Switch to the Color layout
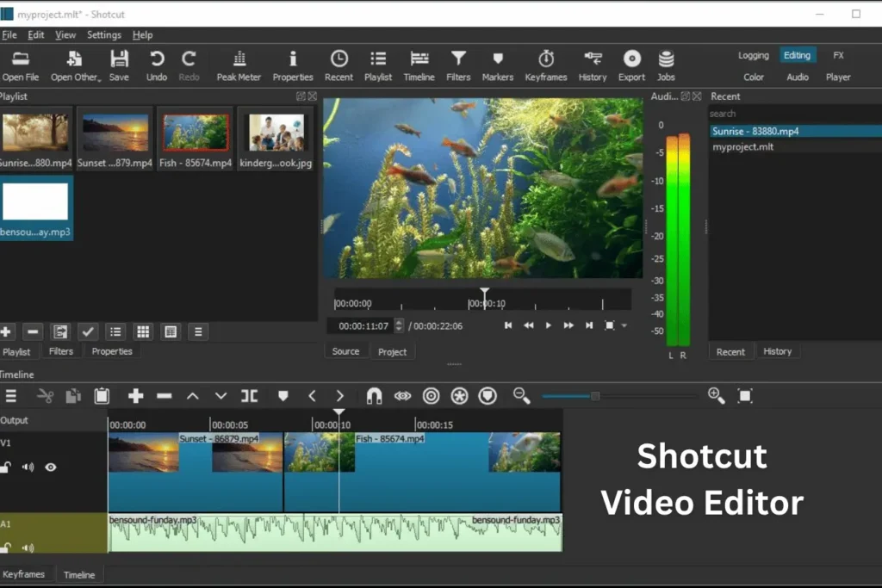The height and width of the screenshot is (588, 882). coord(754,77)
